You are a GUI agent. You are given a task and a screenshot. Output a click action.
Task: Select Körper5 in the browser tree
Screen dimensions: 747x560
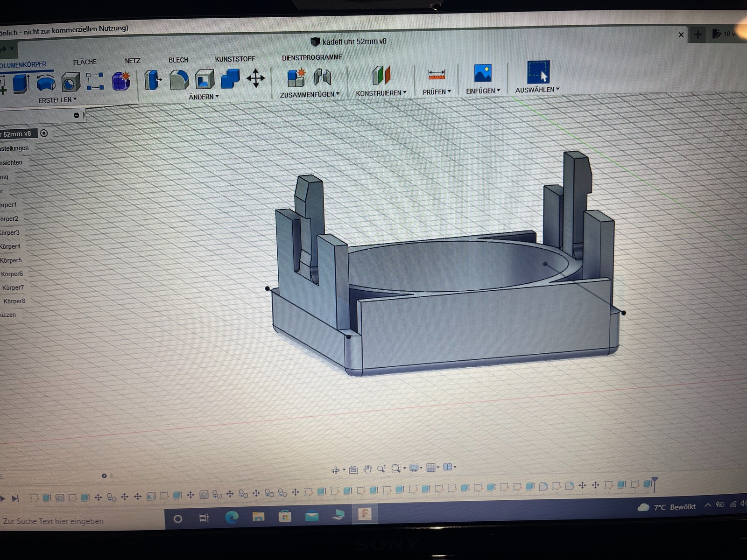11,260
